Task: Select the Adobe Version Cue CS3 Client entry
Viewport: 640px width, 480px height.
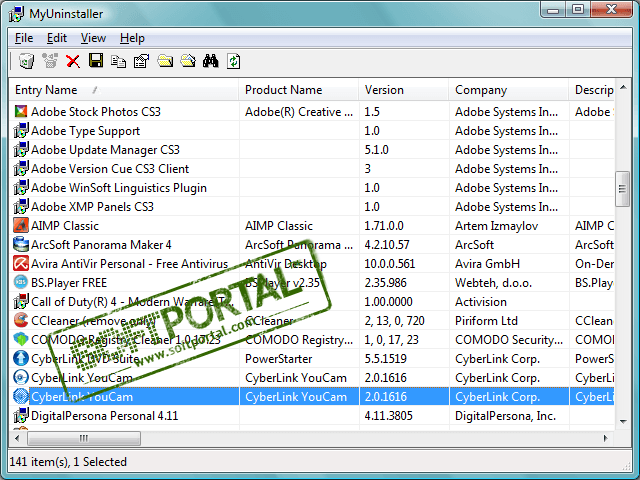Action: pos(110,169)
